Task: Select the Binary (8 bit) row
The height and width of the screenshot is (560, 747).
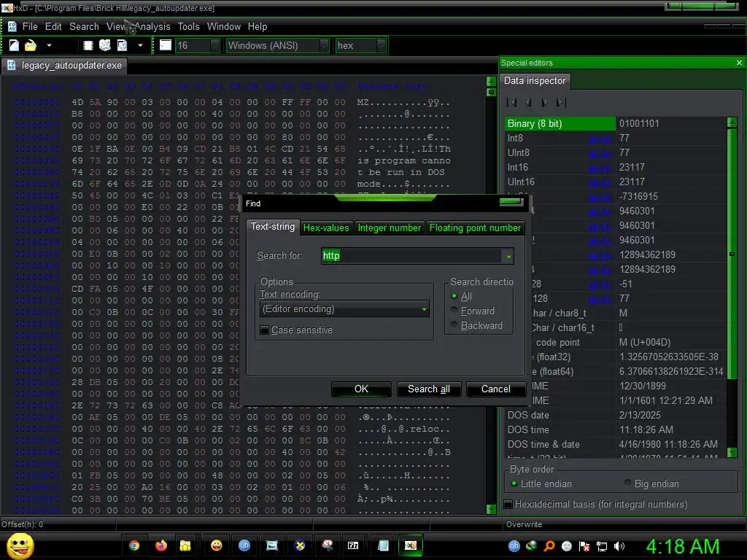Action: tap(616, 124)
